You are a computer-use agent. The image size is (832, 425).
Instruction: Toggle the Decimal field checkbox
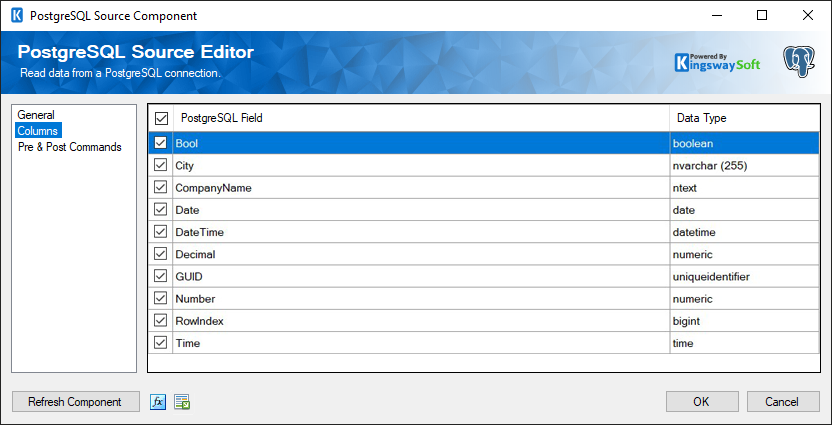[x=160, y=254]
